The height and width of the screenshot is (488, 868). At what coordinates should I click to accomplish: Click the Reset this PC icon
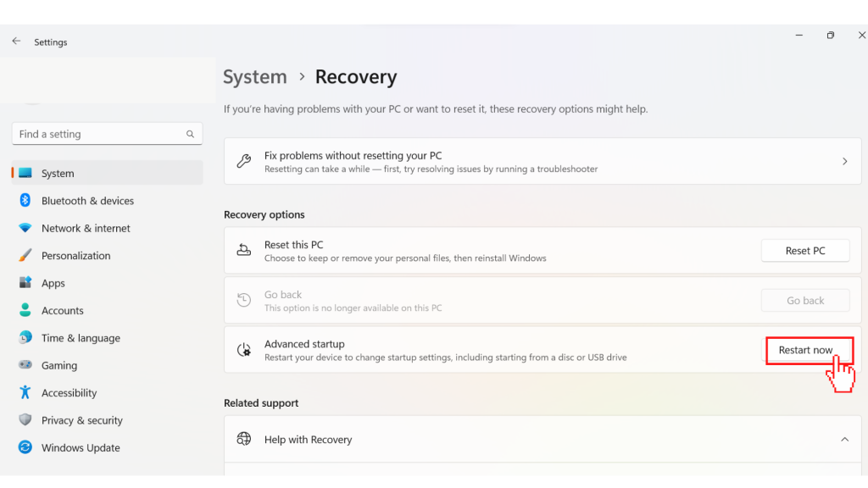[x=243, y=250]
